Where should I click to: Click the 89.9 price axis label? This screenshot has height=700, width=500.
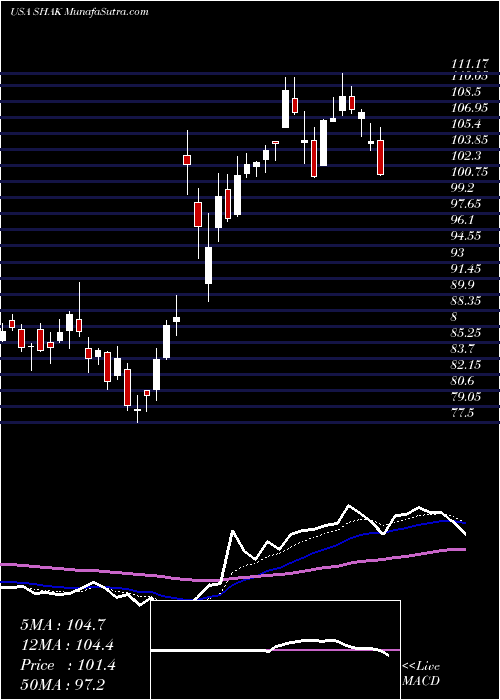tap(462, 284)
